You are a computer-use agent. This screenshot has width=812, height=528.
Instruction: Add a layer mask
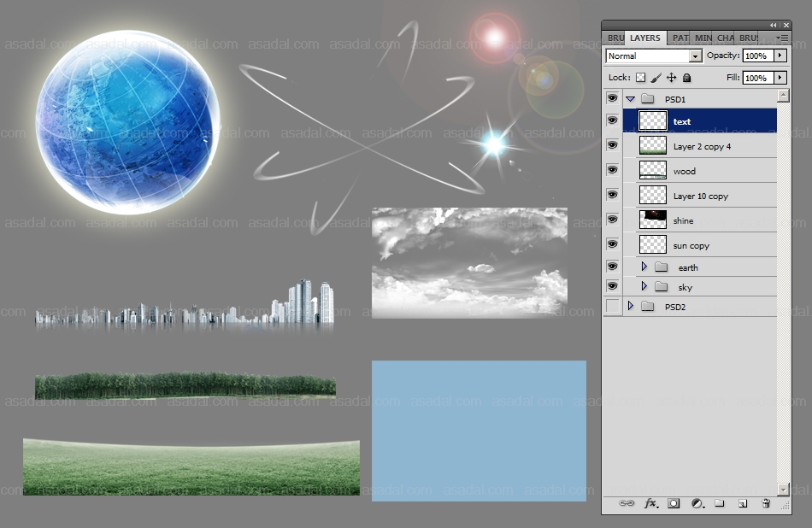(674, 504)
